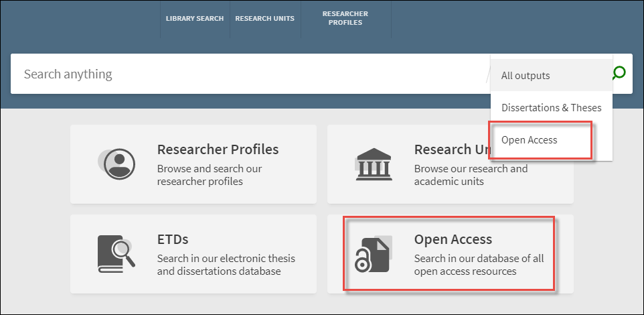Choose Dissertations & Theses from the dropdown
Screen dimensions: 644x315
(x=551, y=108)
